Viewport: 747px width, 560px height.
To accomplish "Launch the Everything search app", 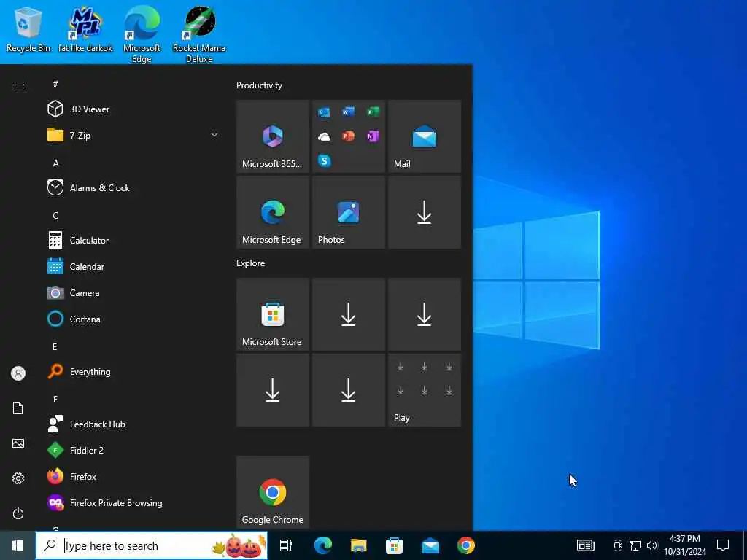I will (133, 371).
